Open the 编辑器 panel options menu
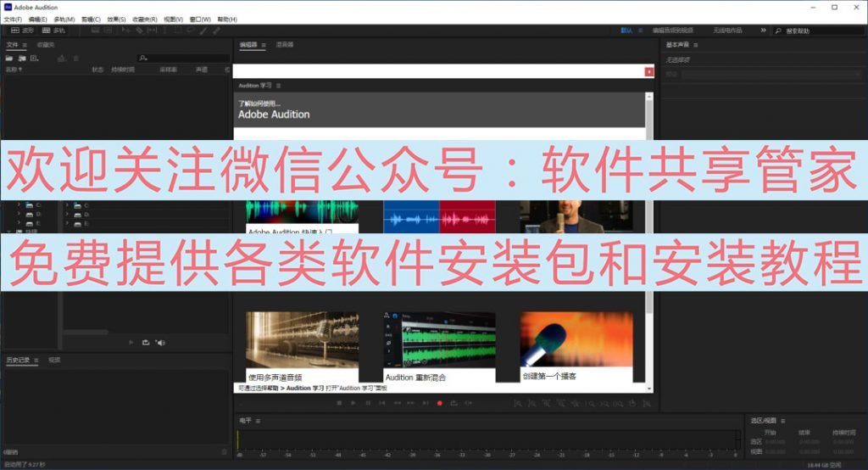 pos(264,45)
